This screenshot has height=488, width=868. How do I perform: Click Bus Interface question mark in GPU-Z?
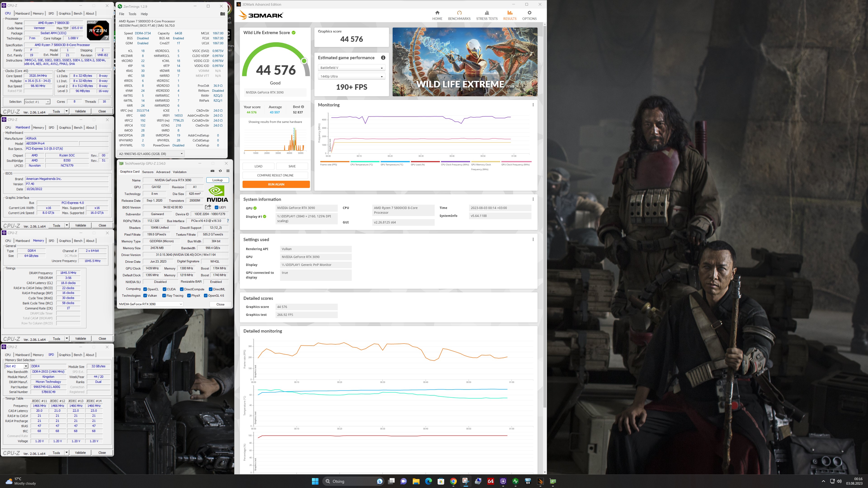point(228,221)
